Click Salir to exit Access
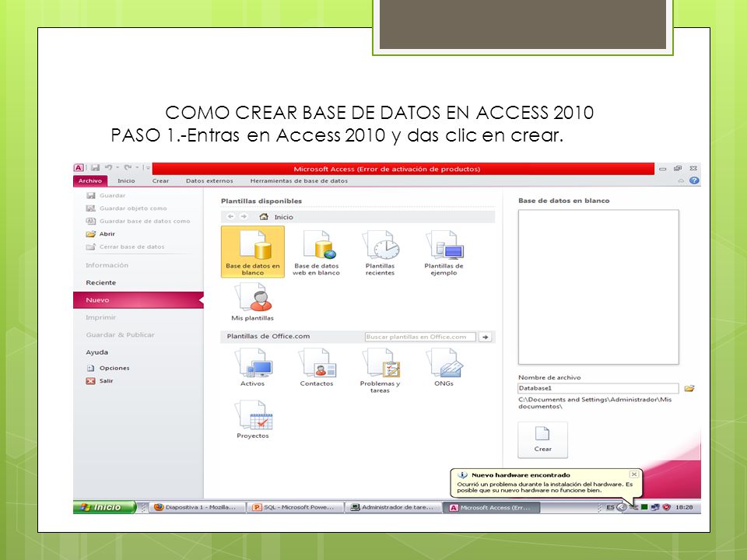Viewport: 747px width, 560px height. [x=100, y=381]
